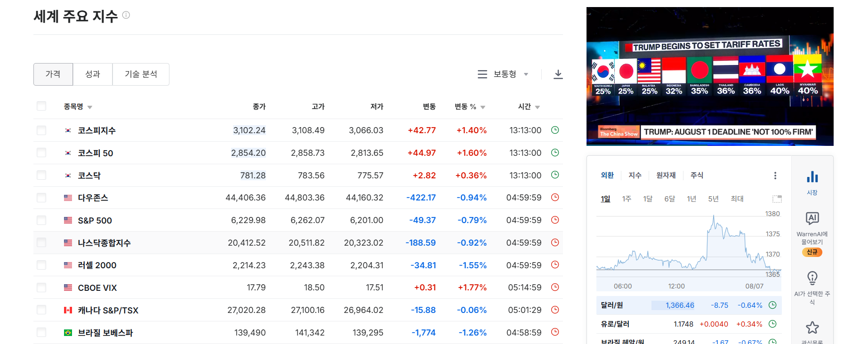Set chart range to 1주
The width and height of the screenshot is (868, 344).
coord(627,199)
